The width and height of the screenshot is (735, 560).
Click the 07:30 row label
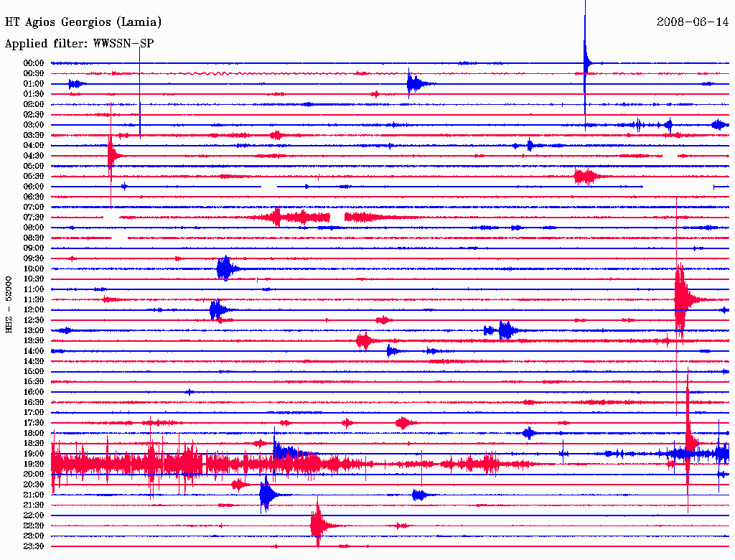click(34, 218)
